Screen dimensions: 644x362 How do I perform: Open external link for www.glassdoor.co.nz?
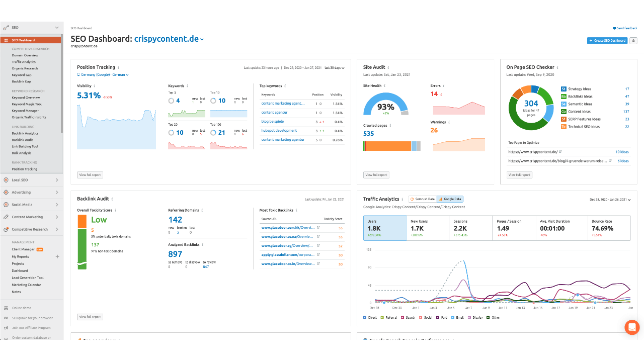[x=318, y=236]
